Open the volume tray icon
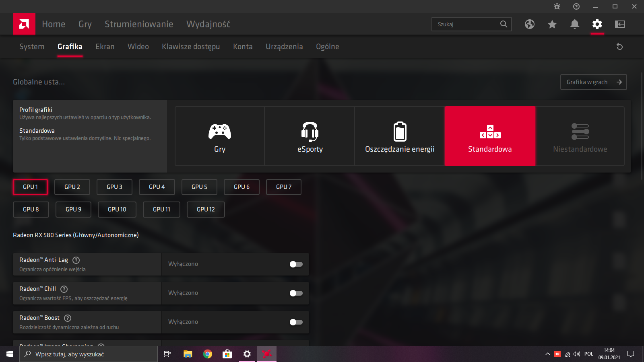Screen dimensions: 644x362 coord(577,354)
